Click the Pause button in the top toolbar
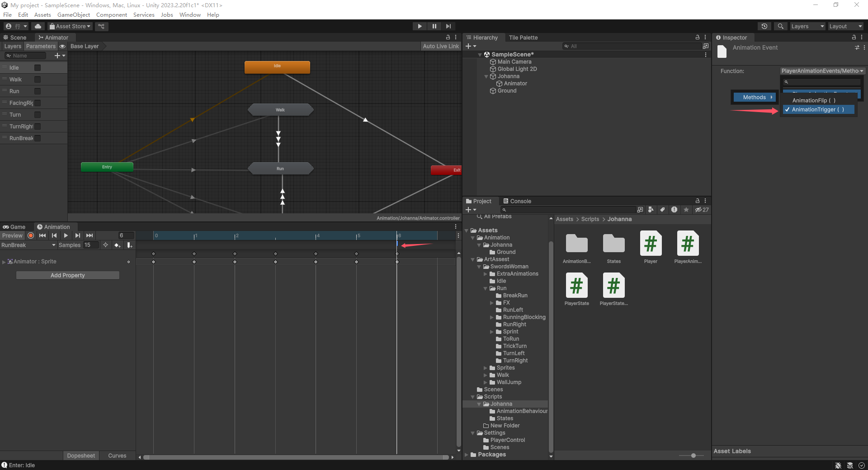This screenshot has width=868, height=470. coord(434,26)
